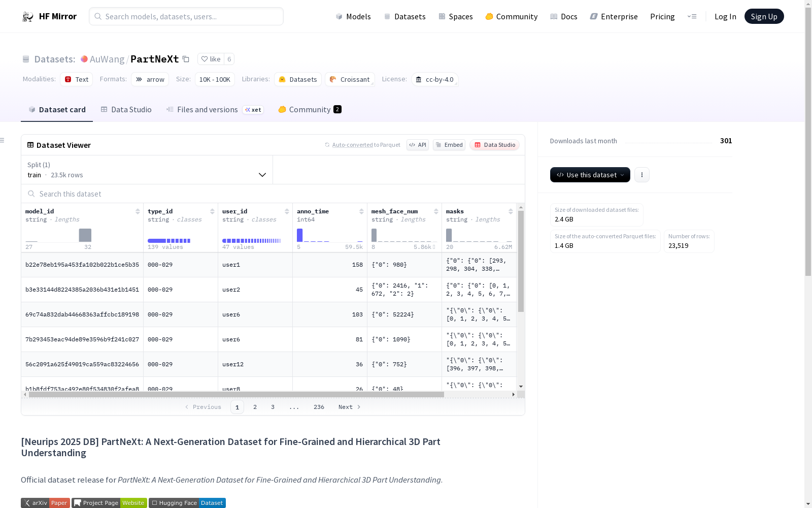
Task: Open the sidebar outline toggle icon
Action: click(3, 140)
